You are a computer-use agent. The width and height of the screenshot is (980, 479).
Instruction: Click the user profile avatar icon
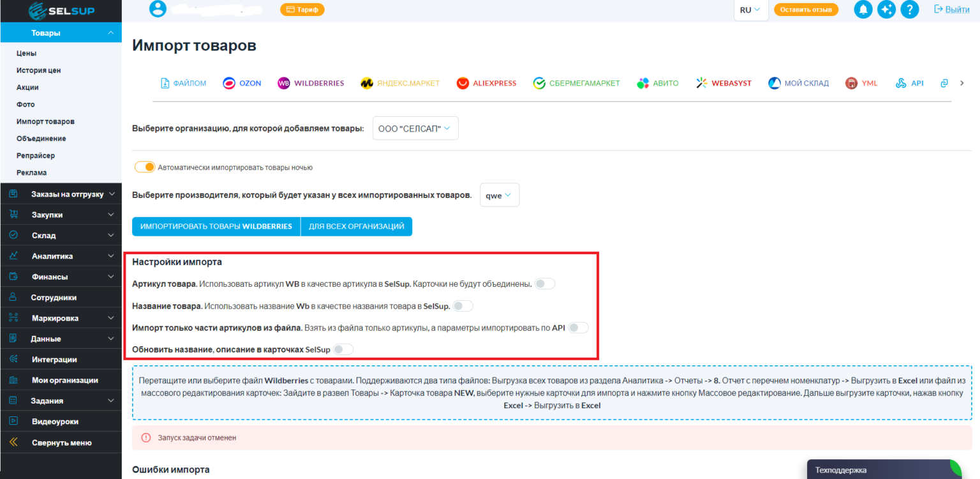point(158,9)
